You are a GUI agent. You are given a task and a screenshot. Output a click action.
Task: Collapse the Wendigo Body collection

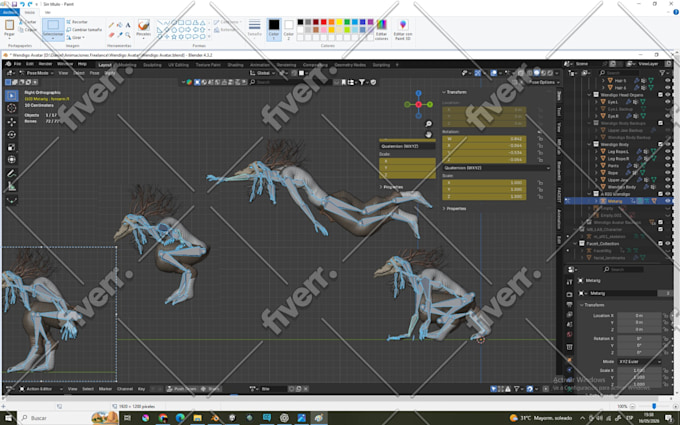[589, 144]
